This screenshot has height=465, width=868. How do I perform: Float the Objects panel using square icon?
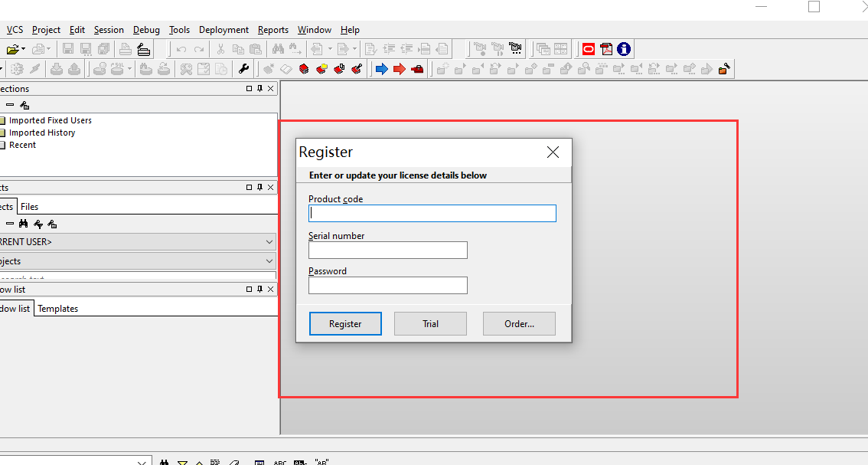(x=249, y=188)
